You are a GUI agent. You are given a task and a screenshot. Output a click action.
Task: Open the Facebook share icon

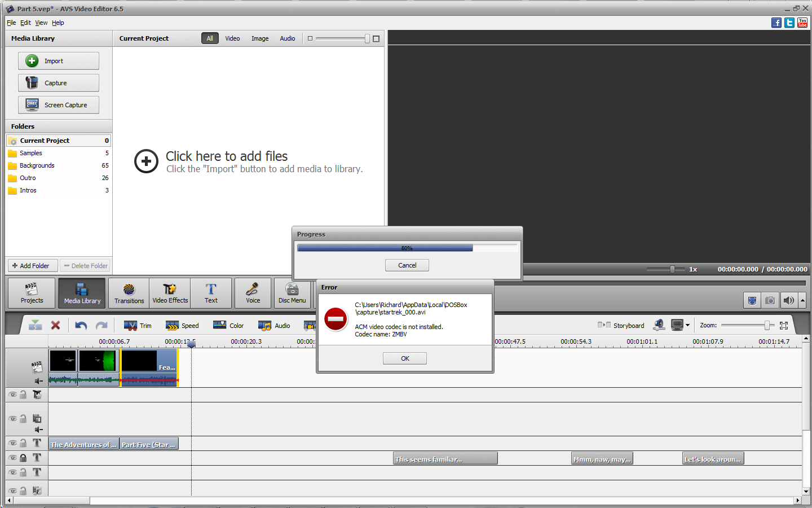click(776, 23)
